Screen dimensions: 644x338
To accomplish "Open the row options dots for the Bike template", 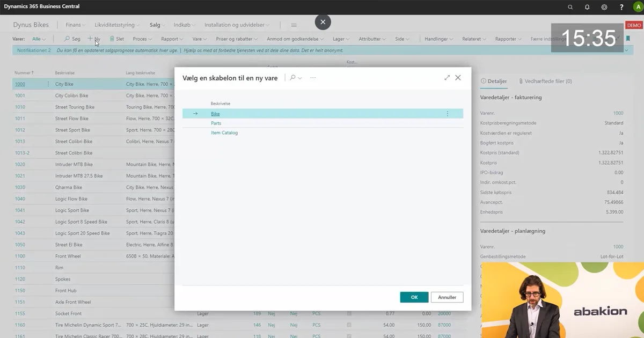I will (x=448, y=114).
